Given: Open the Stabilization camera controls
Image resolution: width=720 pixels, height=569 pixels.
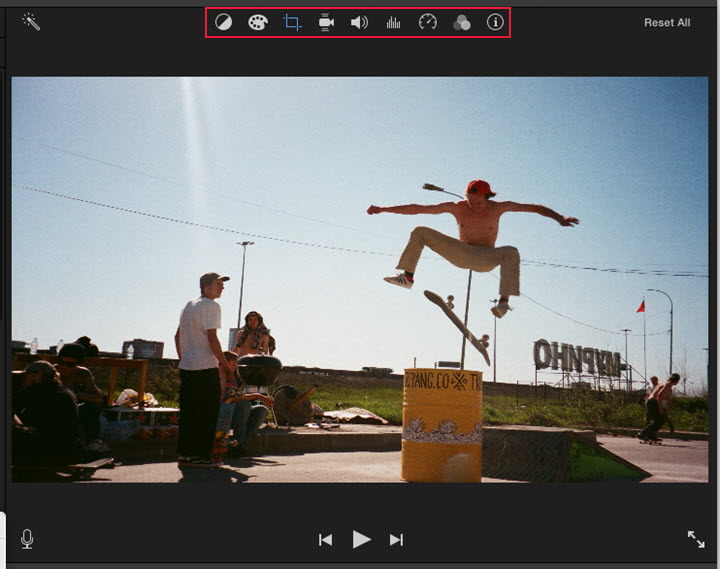Looking at the screenshot, I should point(326,22).
